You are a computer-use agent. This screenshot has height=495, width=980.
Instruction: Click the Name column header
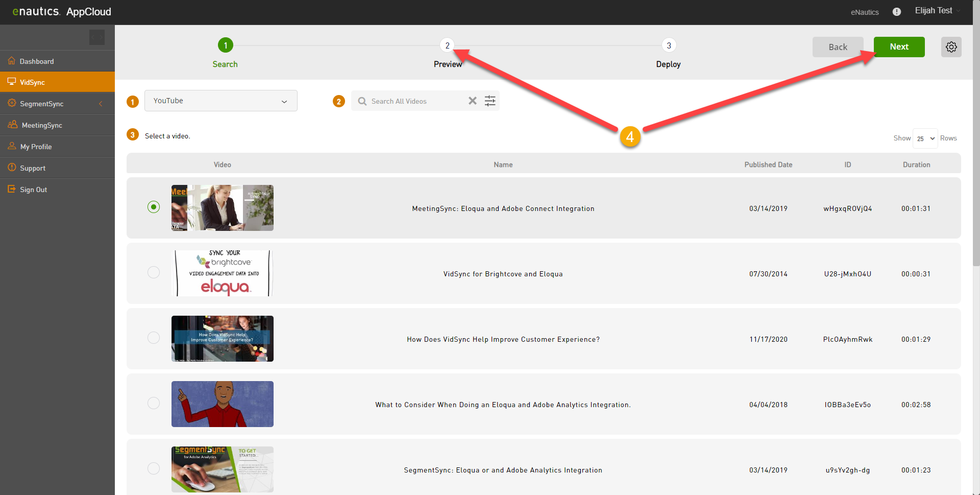503,164
